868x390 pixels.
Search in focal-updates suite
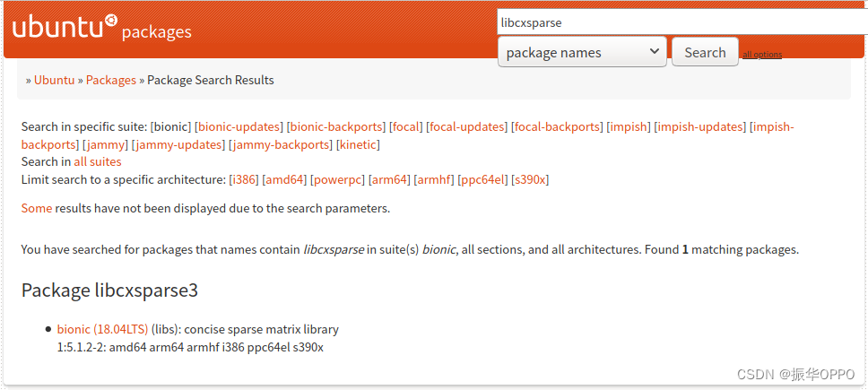(x=466, y=126)
